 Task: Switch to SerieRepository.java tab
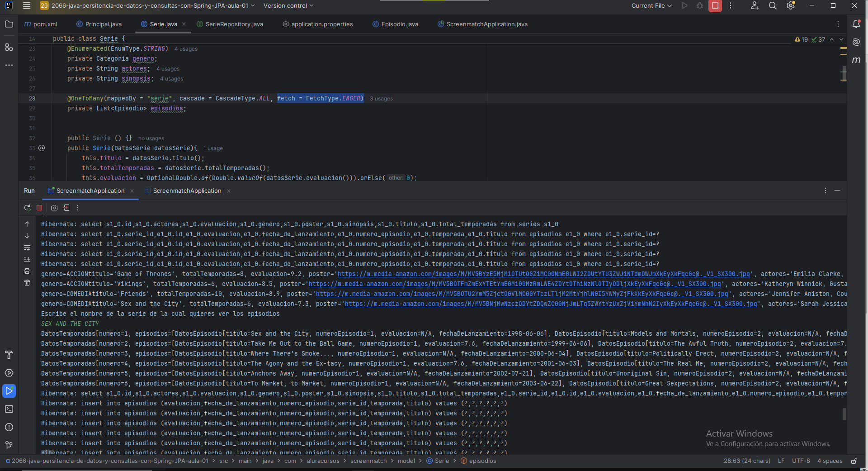click(230, 24)
